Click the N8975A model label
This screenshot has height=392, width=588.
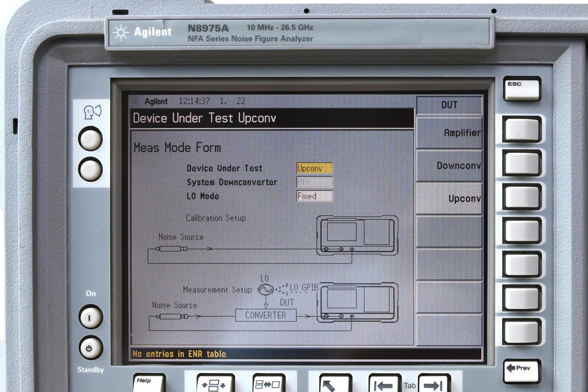[208, 28]
